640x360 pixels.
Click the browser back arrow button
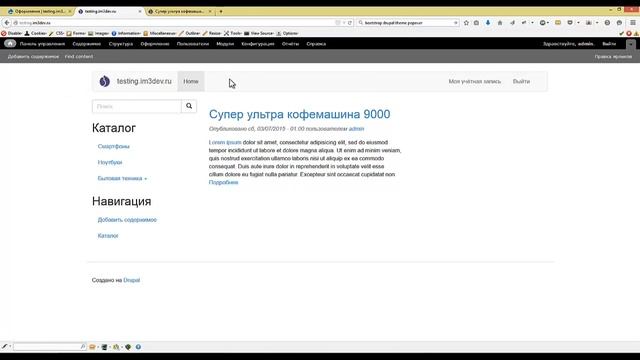[7, 23]
